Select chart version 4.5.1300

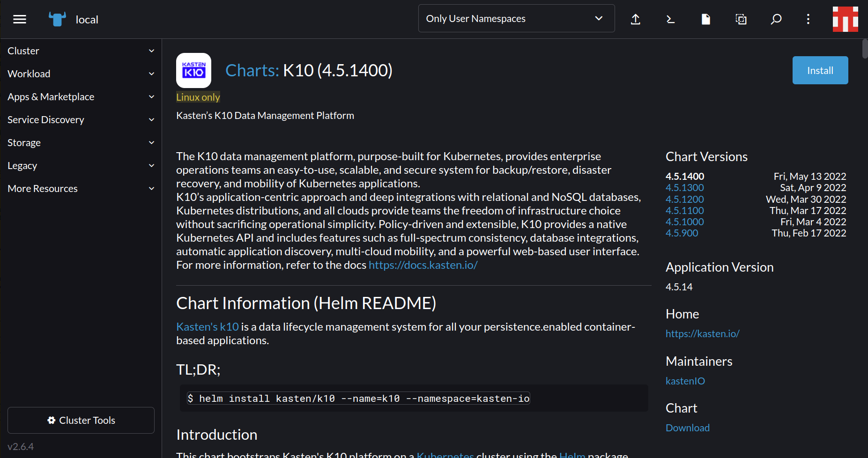click(684, 188)
